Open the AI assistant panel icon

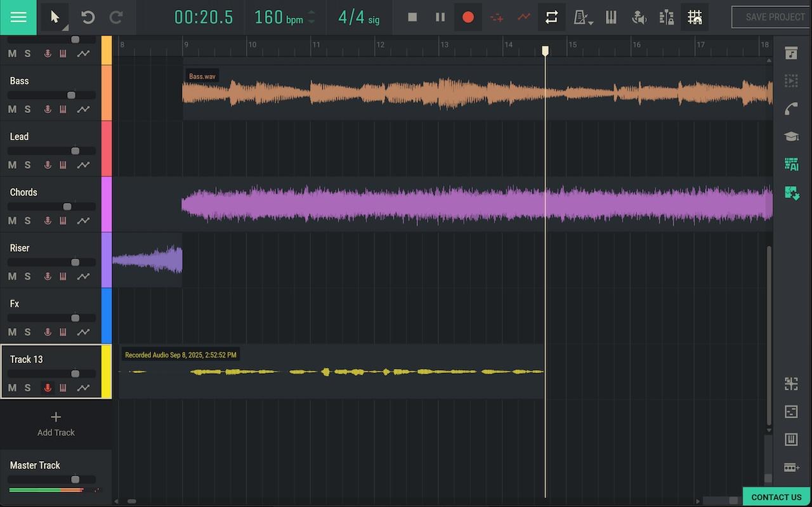(791, 164)
